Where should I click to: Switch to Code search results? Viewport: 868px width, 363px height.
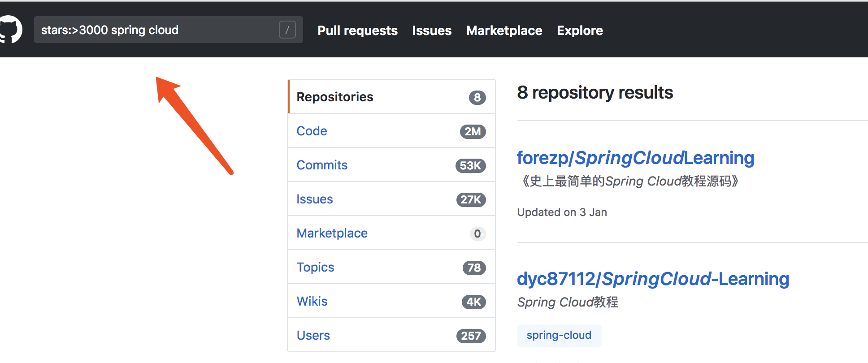pos(312,131)
